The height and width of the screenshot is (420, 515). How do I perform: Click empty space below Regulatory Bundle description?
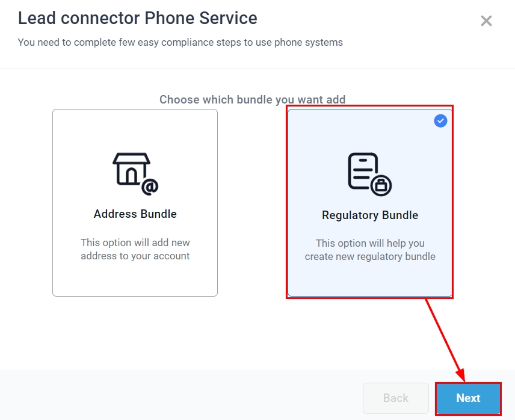[370, 280]
